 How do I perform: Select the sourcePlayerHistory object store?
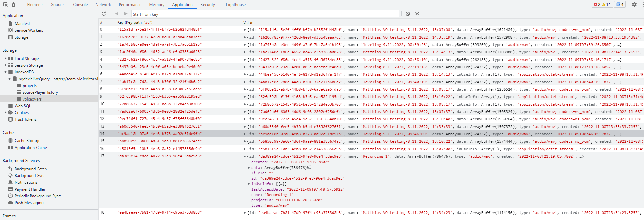click(40, 92)
